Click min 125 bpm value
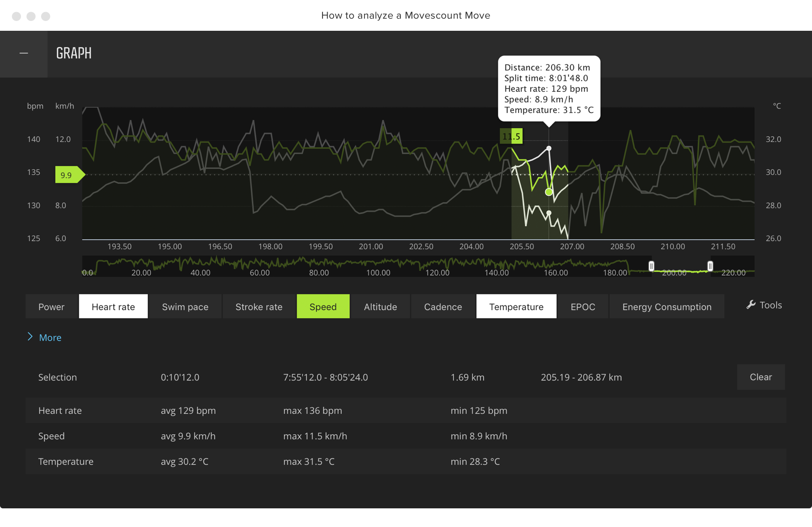This screenshot has width=812, height=527. 479,411
